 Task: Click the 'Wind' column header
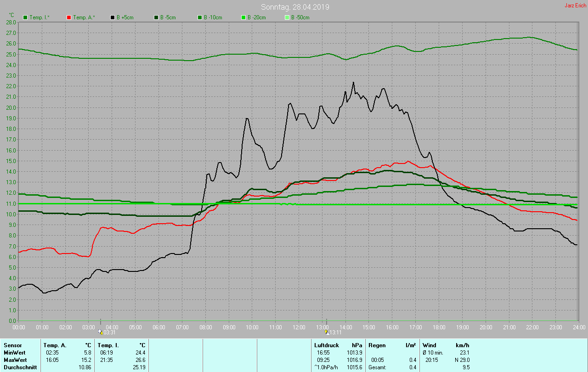pos(430,345)
